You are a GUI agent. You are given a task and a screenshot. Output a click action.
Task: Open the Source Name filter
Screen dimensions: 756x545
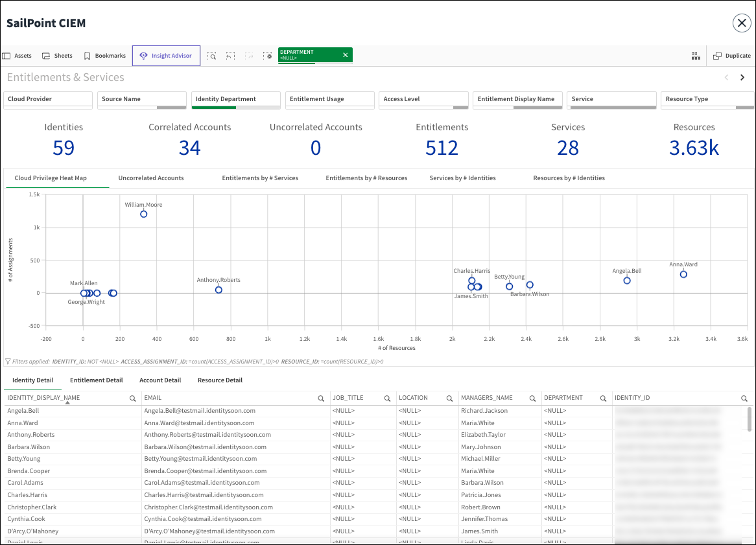pyautogui.click(x=142, y=100)
